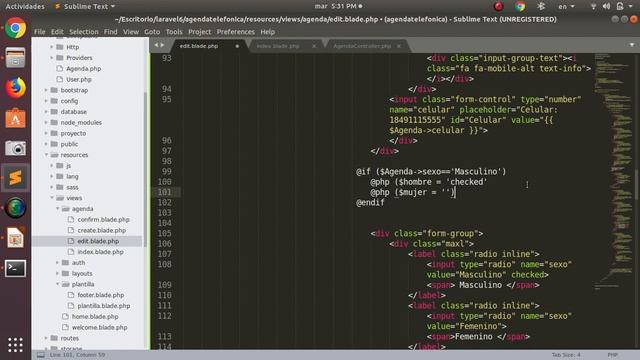Open the volume indicator in top bar
Image resolution: width=640 pixels, height=360 pixels.
pos(607,6)
